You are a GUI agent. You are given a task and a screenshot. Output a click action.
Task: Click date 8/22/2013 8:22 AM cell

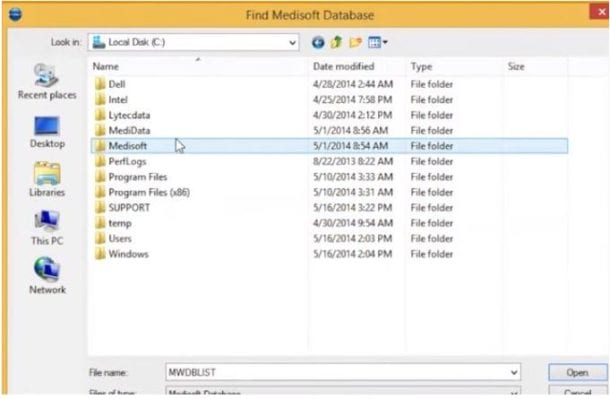point(353,161)
